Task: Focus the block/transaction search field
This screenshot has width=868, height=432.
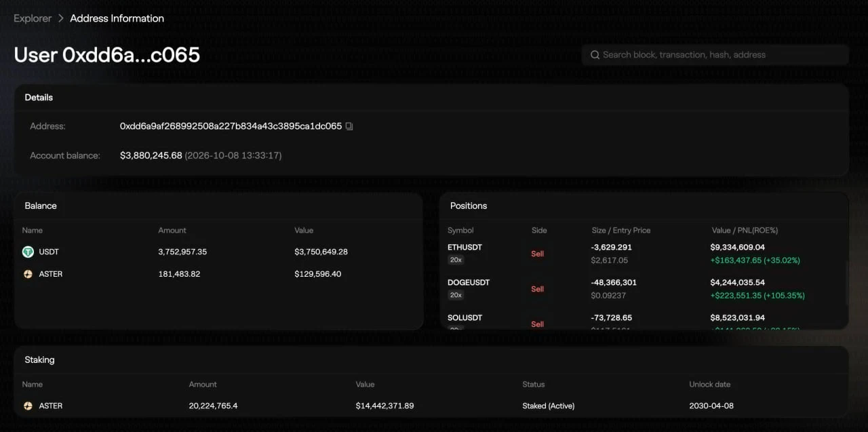Action: (x=715, y=55)
